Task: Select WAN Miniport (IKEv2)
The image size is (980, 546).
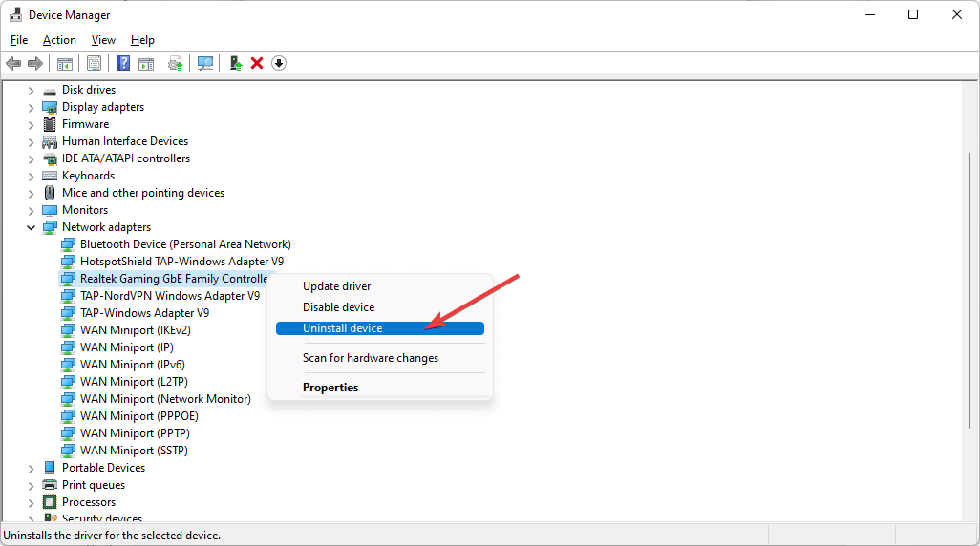Action: (135, 330)
